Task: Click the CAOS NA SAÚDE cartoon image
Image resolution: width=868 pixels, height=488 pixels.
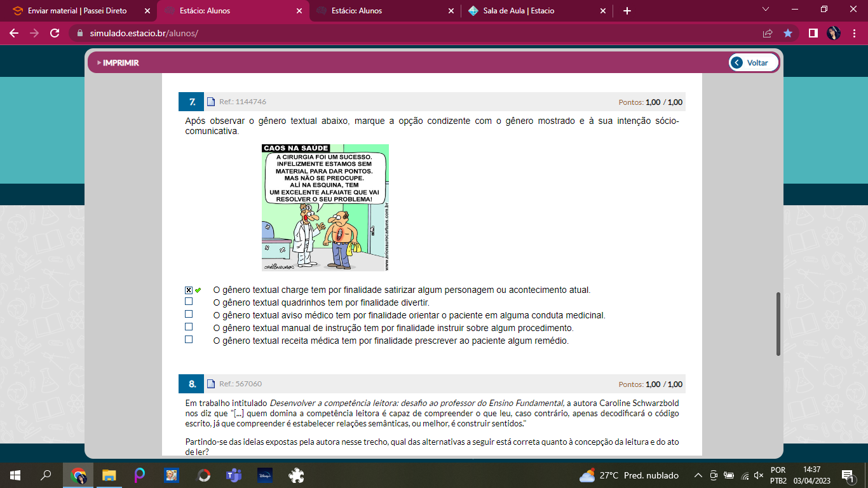Action: coord(325,208)
